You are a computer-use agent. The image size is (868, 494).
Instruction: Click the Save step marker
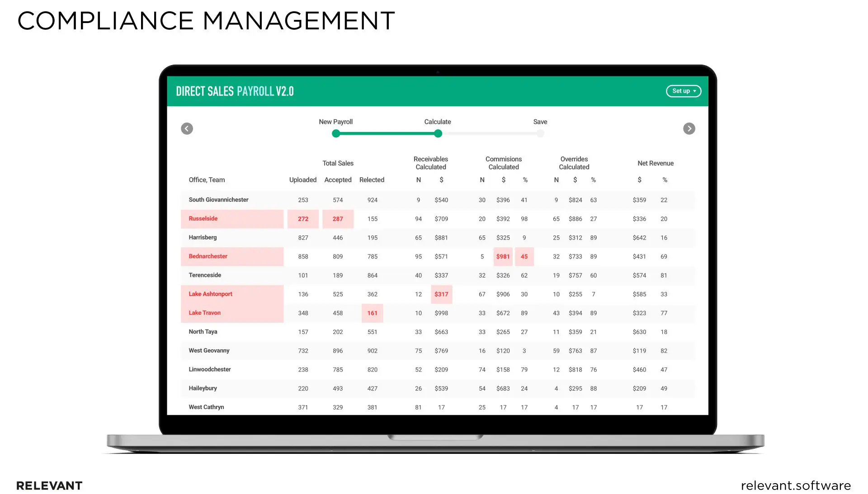540,133
